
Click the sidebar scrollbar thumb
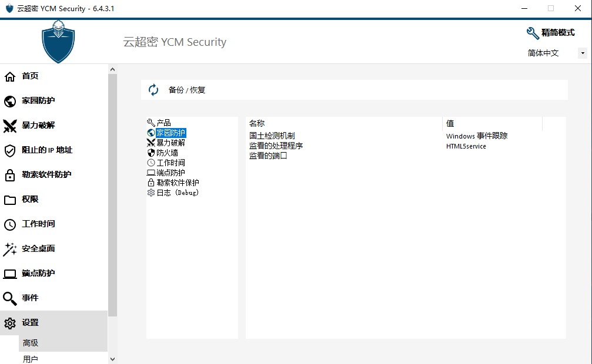point(112,195)
